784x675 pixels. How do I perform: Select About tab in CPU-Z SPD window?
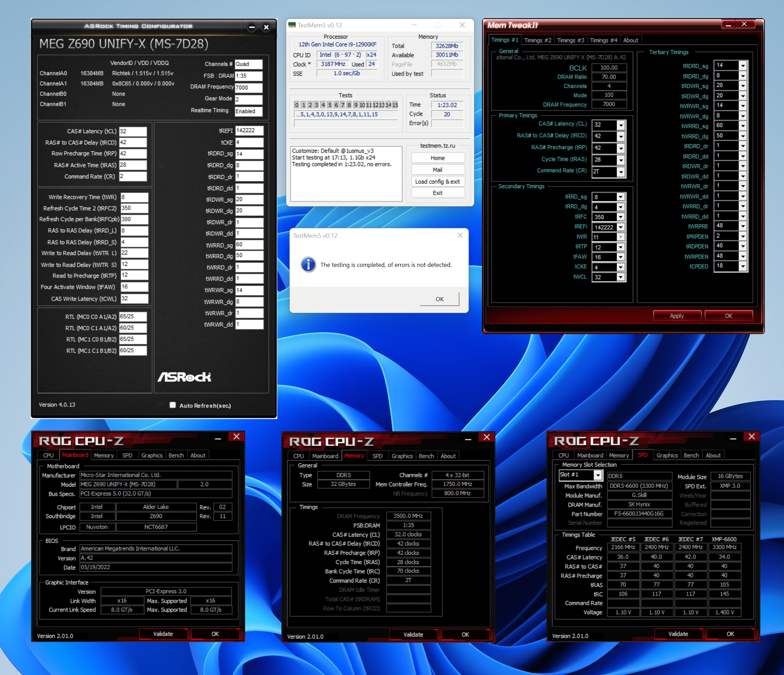713,455
